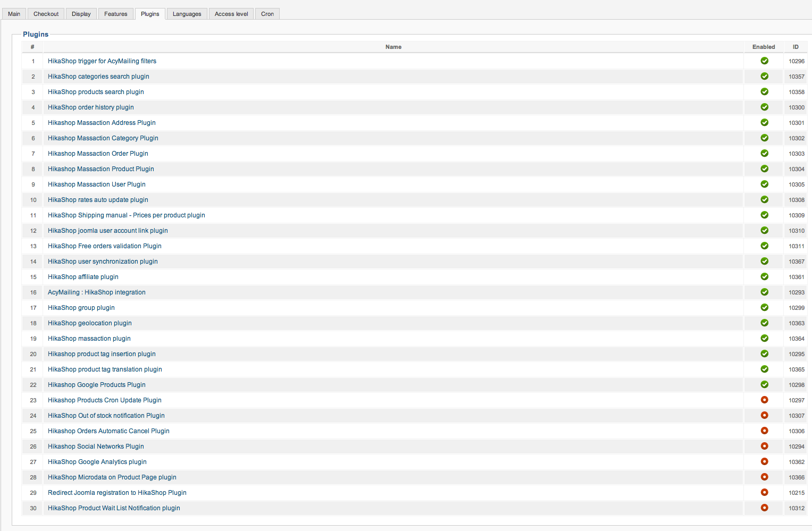The height and width of the screenshot is (531, 812).
Task: Click green check for HikaShop geolocation plugin
Action: click(x=765, y=323)
